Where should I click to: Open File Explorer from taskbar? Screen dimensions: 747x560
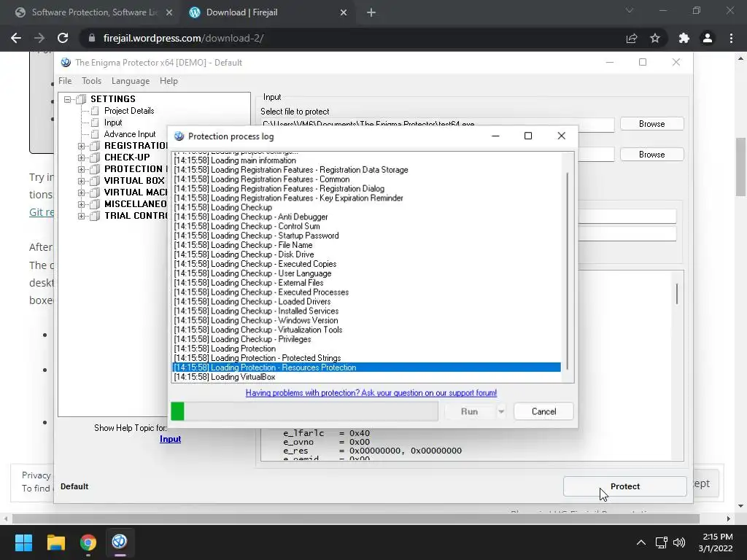tap(55, 542)
